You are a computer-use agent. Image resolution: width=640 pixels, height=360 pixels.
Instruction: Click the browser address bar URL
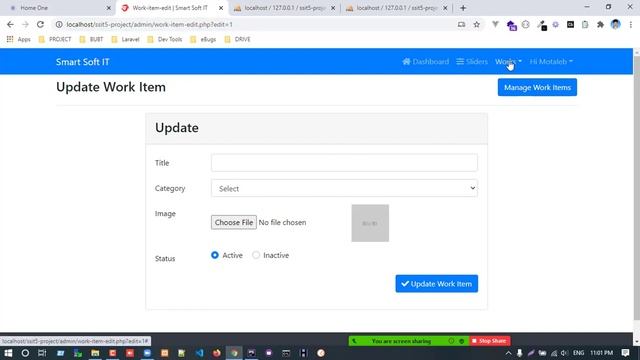click(x=149, y=24)
